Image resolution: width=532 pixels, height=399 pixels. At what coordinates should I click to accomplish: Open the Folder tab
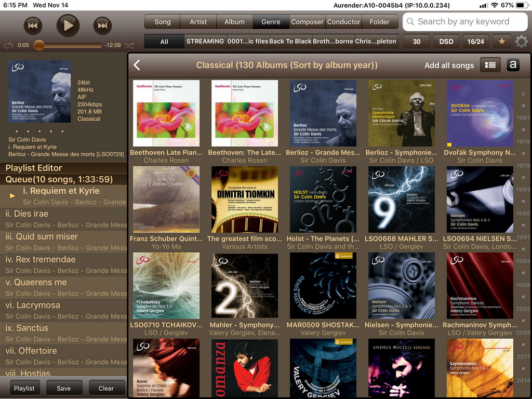pos(379,22)
